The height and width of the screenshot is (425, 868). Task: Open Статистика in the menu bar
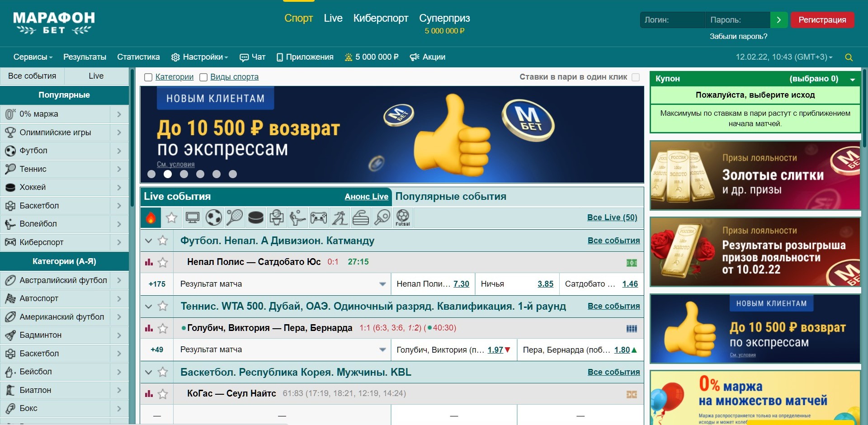pos(138,57)
